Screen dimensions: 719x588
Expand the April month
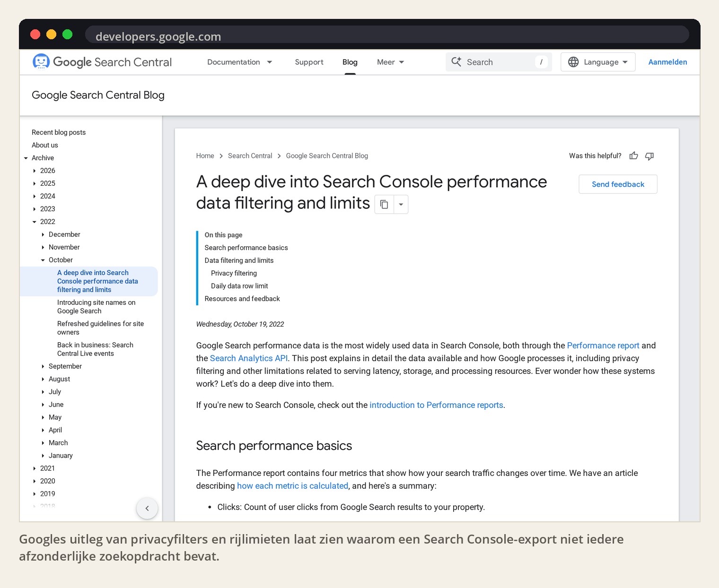[43, 430]
